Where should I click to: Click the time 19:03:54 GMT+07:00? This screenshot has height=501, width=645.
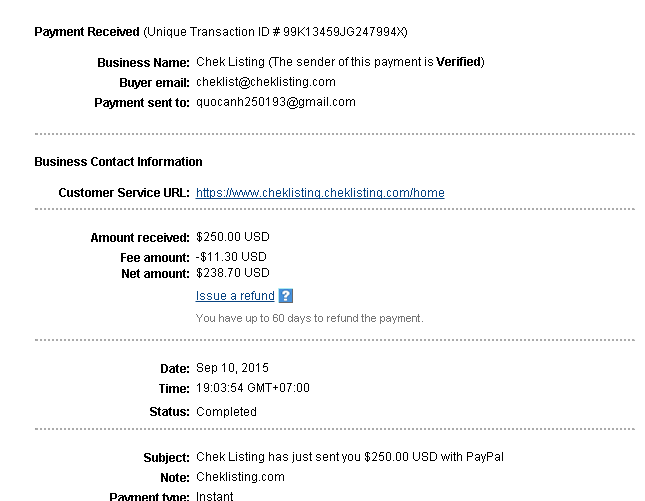pyautogui.click(x=253, y=388)
